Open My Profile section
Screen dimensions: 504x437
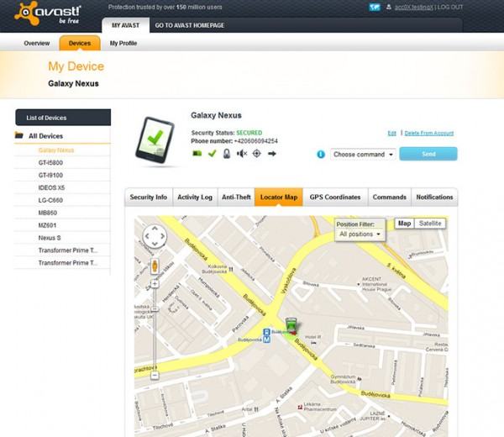coord(123,43)
